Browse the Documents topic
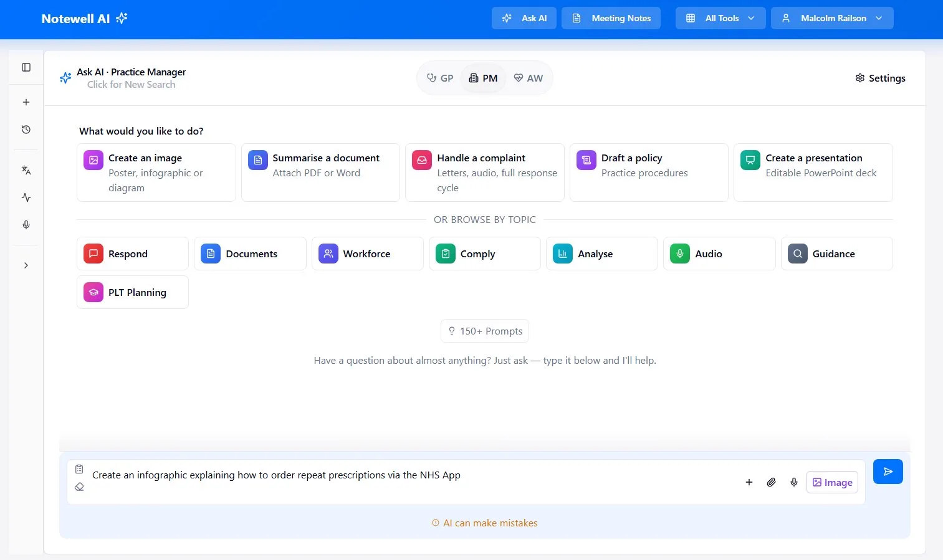 (250, 254)
